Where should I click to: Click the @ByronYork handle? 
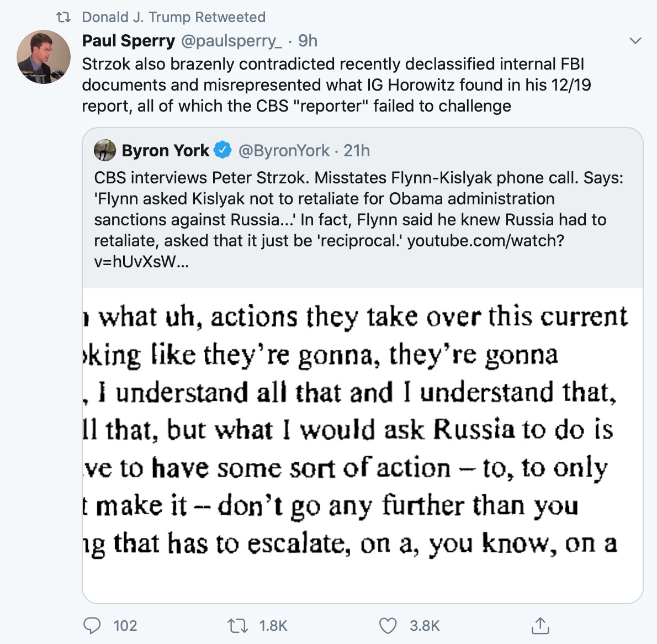click(x=284, y=150)
